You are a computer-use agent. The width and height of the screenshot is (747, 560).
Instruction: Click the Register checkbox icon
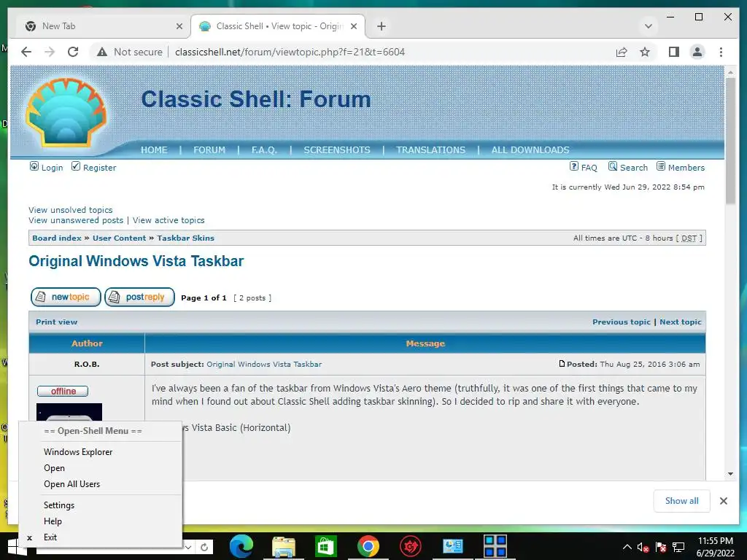tap(75, 166)
